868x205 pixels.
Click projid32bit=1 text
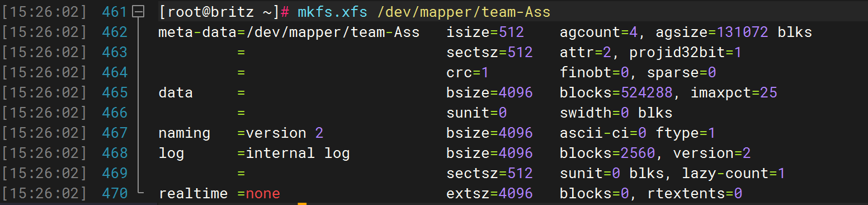[x=686, y=52]
